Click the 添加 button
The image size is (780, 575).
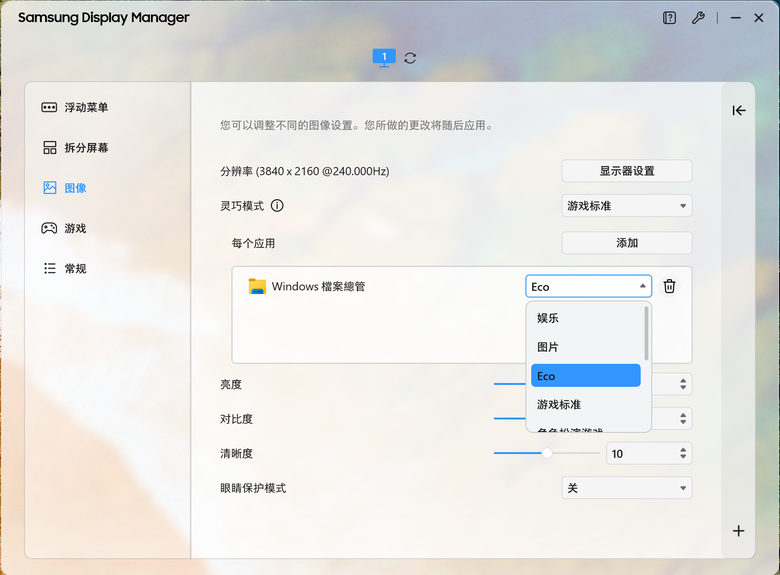coord(627,243)
